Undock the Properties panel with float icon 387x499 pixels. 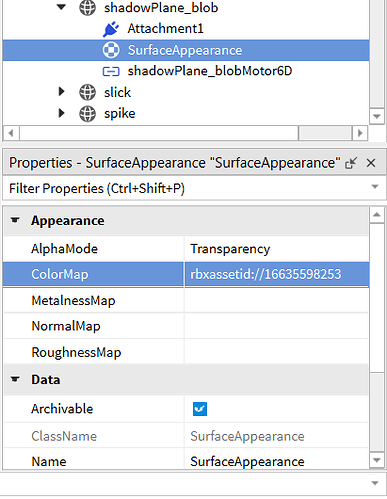tap(351, 163)
